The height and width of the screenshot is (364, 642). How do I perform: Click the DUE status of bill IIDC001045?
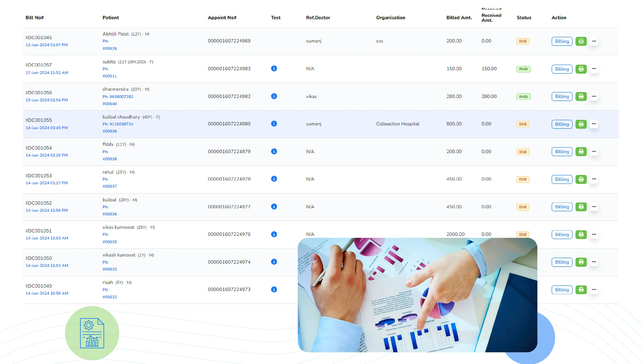(523, 41)
